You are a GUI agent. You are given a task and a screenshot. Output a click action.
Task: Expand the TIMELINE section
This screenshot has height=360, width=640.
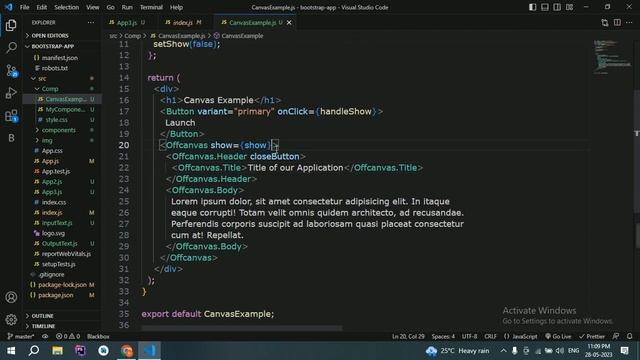43,326
